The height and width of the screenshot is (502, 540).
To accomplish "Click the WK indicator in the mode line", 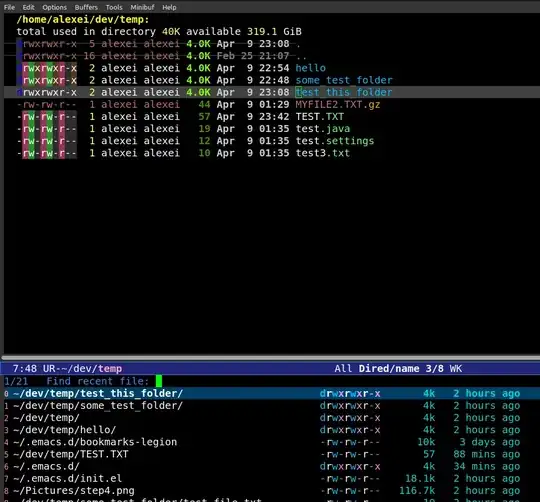I will tap(456, 369).
